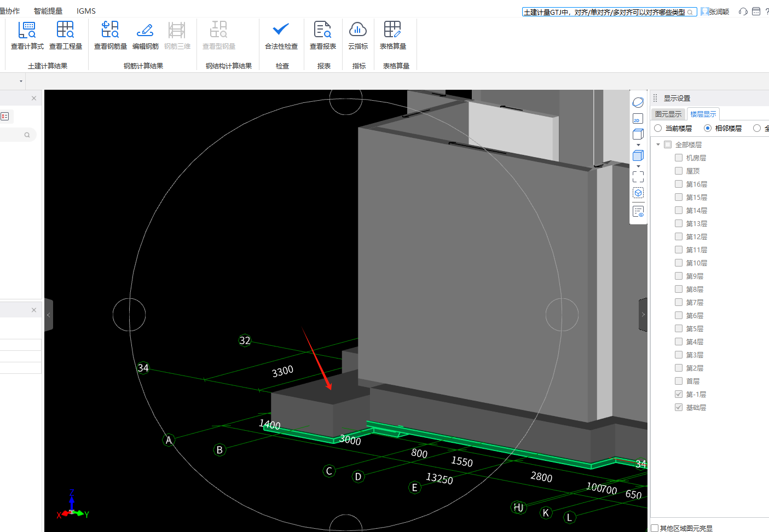Open 查看工程量 tool

point(66,36)
